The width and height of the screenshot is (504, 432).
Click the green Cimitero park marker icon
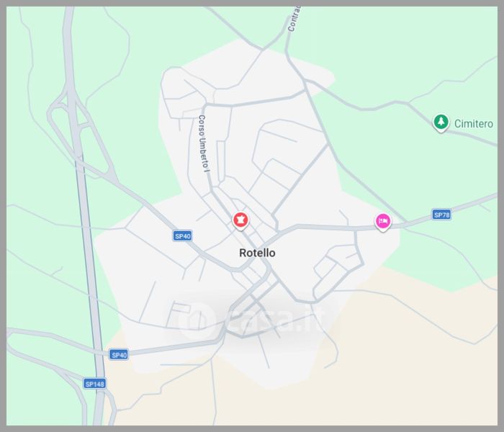[x=441, y=122]
